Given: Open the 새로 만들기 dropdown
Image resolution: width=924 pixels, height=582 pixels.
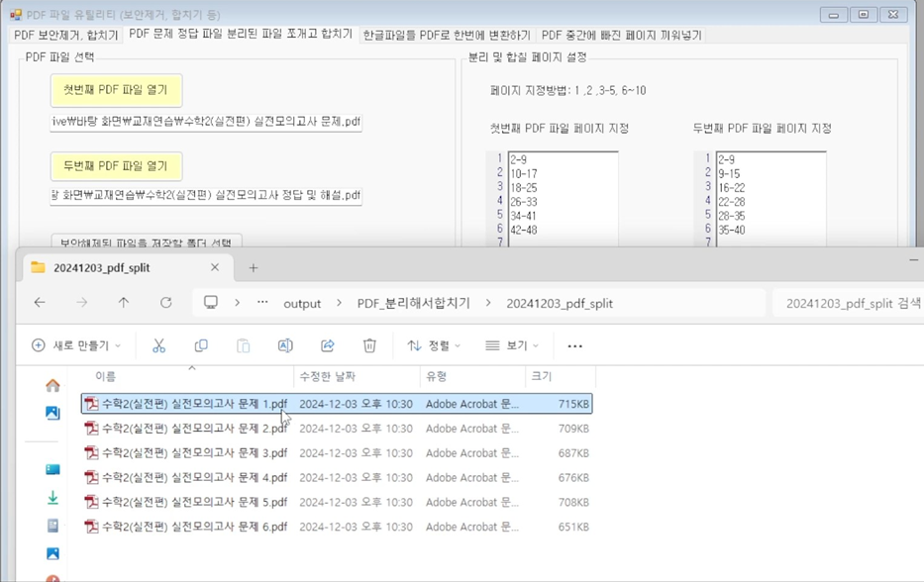Looking at the screenshot, I should 76,345.
